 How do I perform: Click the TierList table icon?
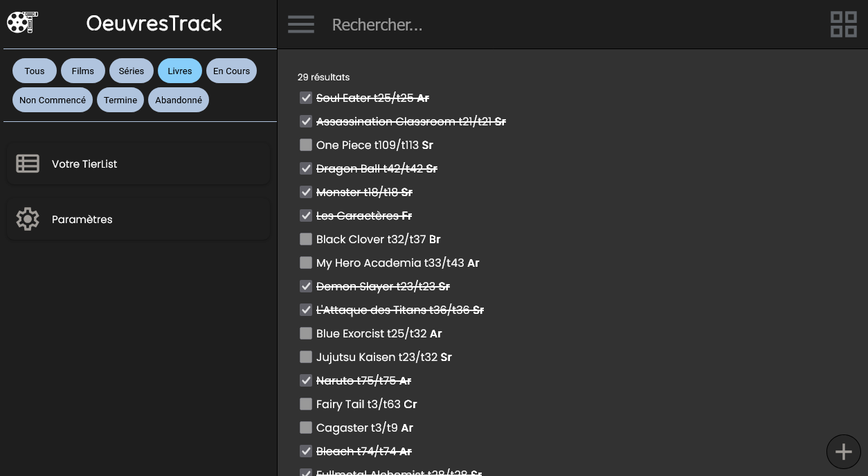coord(28,164)
